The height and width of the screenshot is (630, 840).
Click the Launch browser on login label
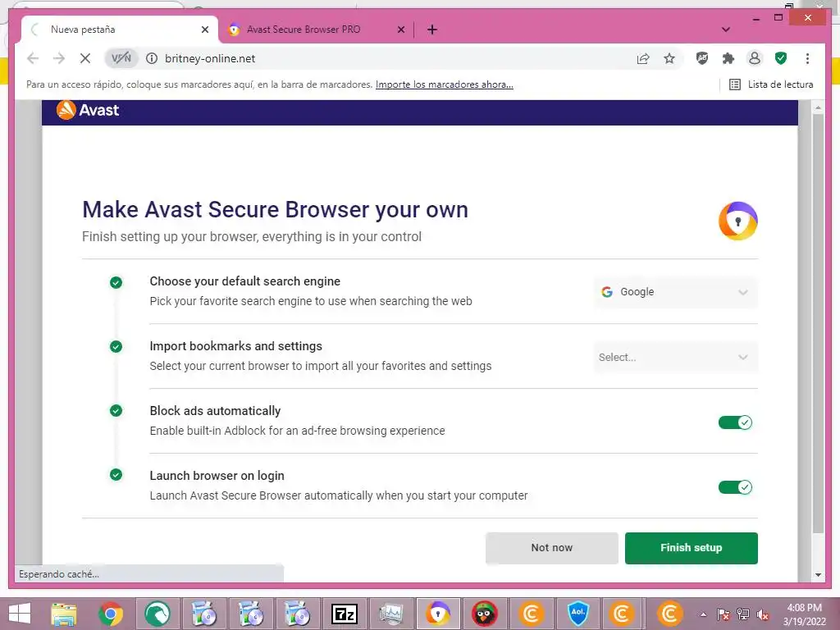[x=217, y=476]
